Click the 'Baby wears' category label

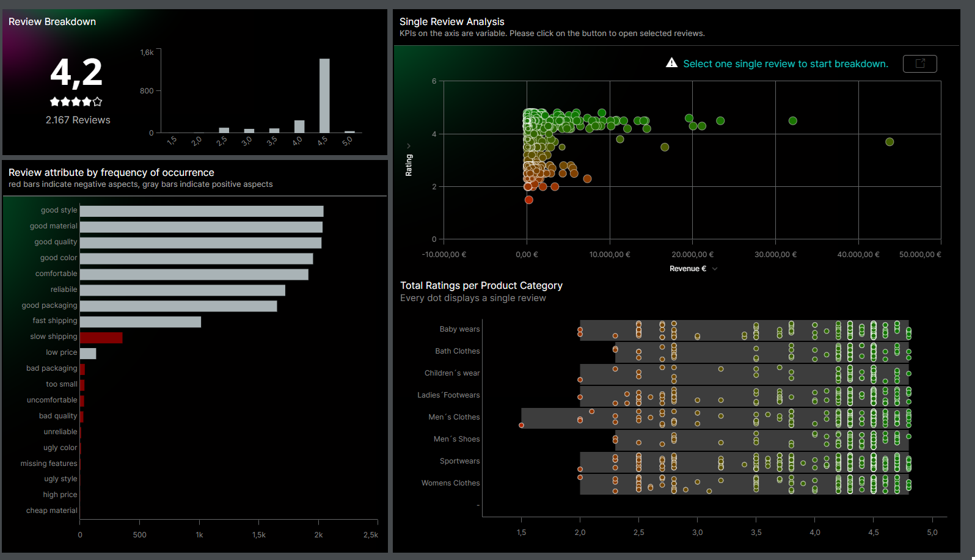click(x=459, y=329)
